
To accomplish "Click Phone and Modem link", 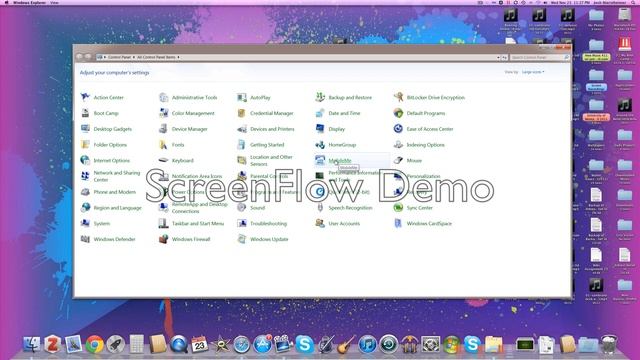I will (115, 192).
